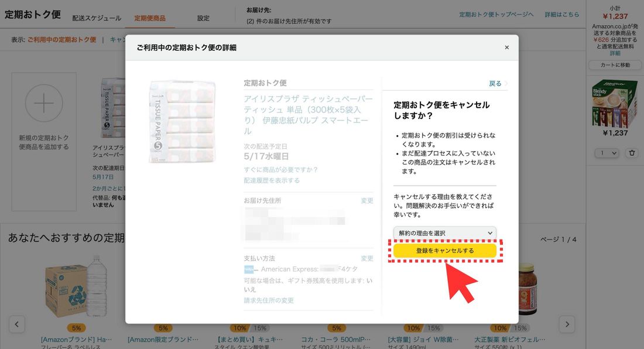Open 【まとめ買い】キュキ… product link

pos(250,340)
